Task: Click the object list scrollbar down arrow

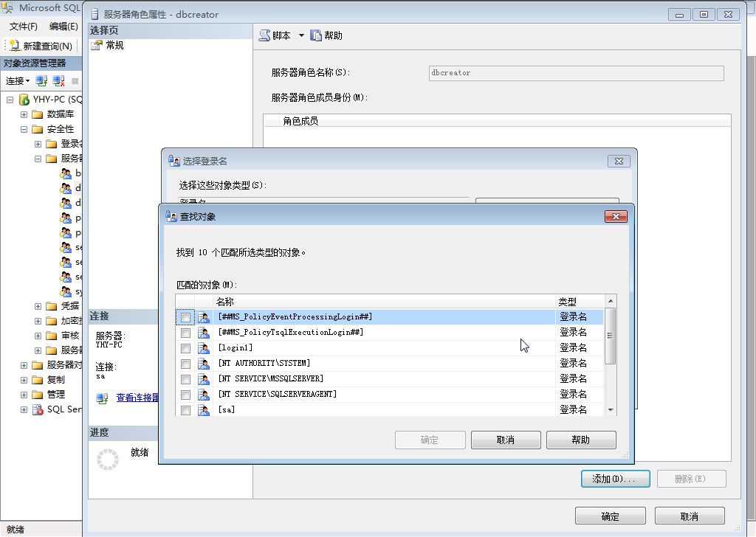Action: [x=611, y=410]
